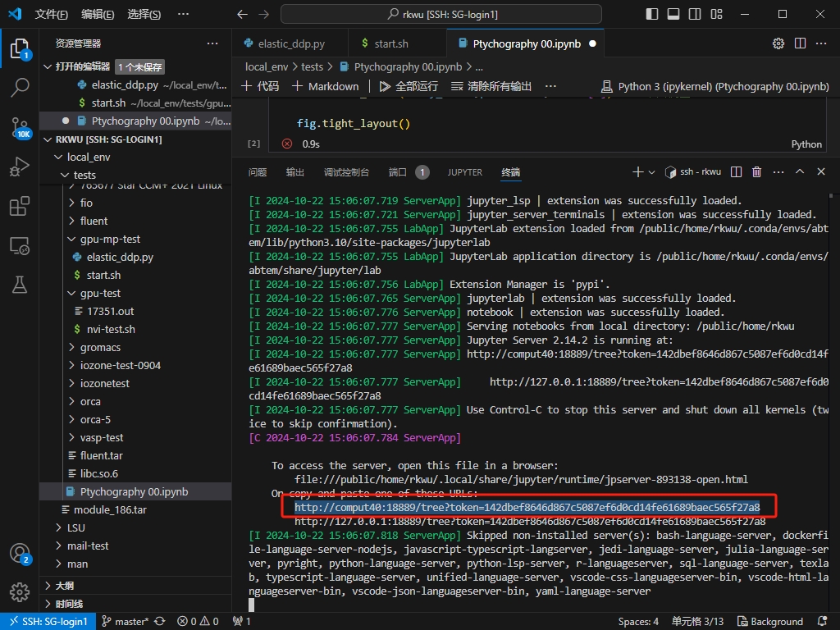Split the notebook editor to the right
The width and height of the screenshot is (840, 630).
pos(800,43)
